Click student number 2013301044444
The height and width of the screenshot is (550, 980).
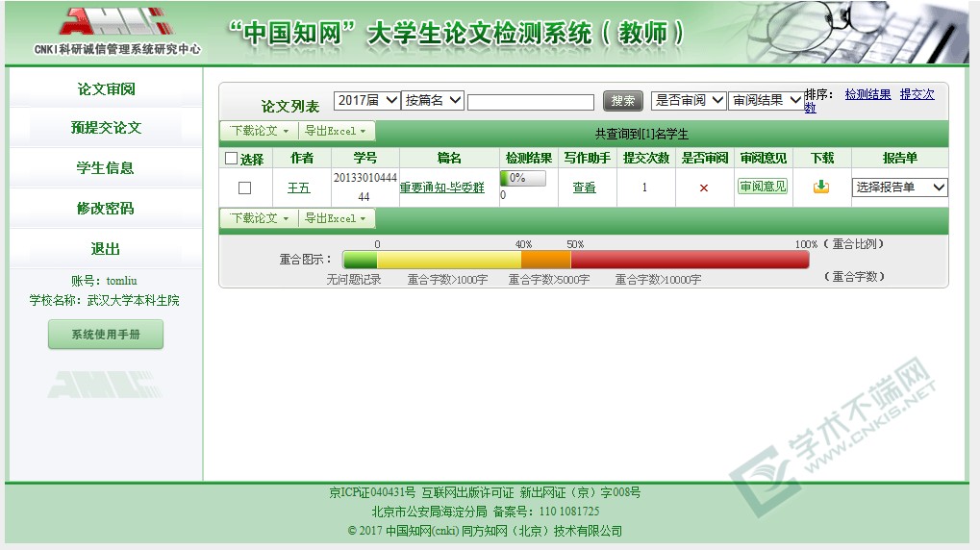tap(365, 187)
